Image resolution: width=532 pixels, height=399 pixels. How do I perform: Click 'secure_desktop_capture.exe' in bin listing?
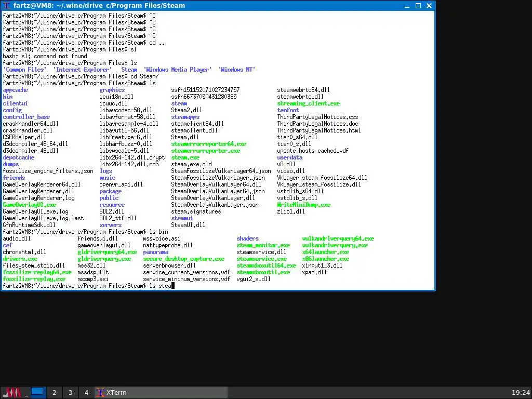pyautogui.click(x=183, y=259)
